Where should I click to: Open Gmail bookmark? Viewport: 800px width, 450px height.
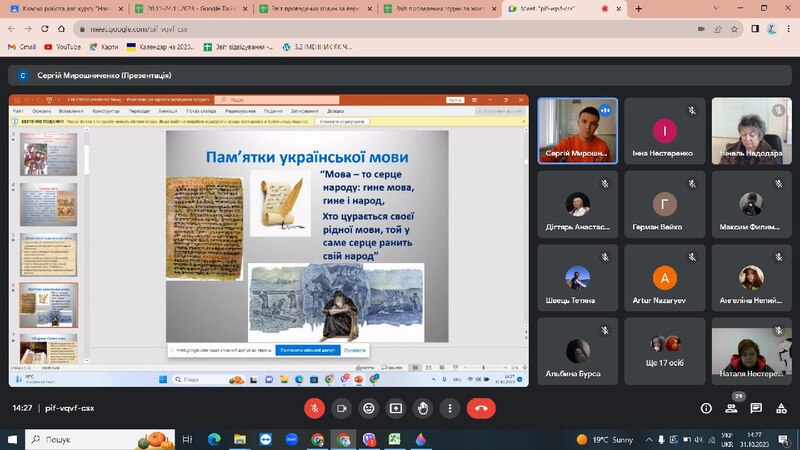point(22,47)
